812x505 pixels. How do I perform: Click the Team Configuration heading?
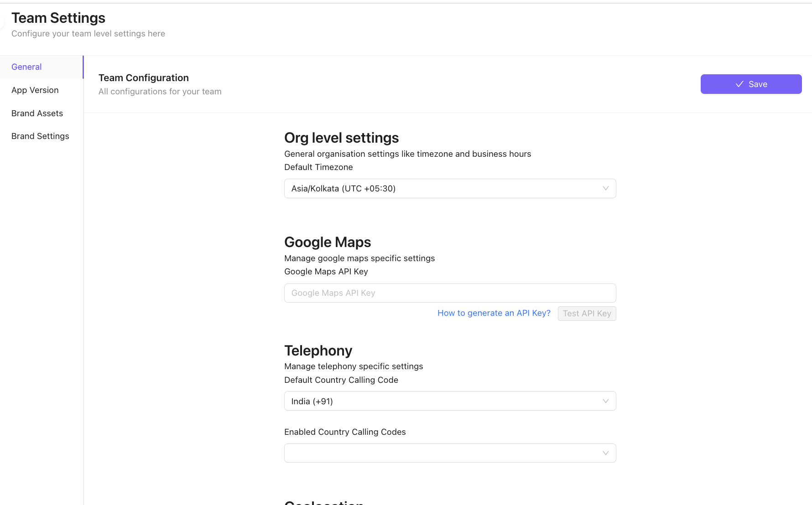(x=144, y=78)
